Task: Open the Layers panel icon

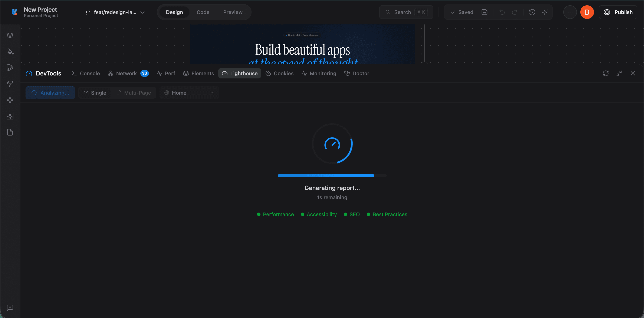Action: 10,35
